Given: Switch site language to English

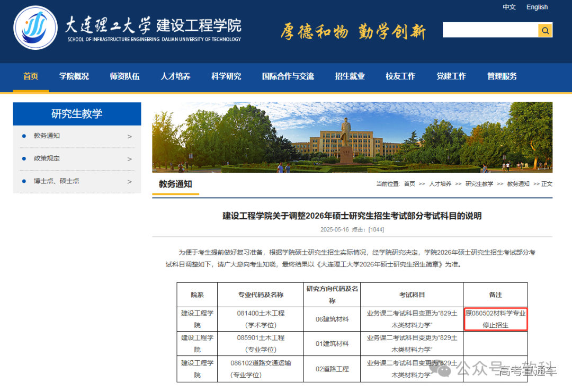Looking at the screenshot, I should [537, 7].
